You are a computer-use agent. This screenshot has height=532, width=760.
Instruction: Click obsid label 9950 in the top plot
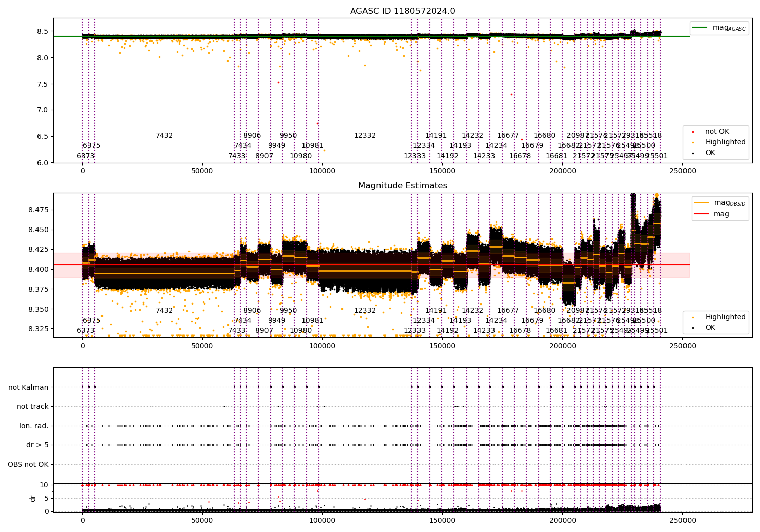[x=288, y=136]
